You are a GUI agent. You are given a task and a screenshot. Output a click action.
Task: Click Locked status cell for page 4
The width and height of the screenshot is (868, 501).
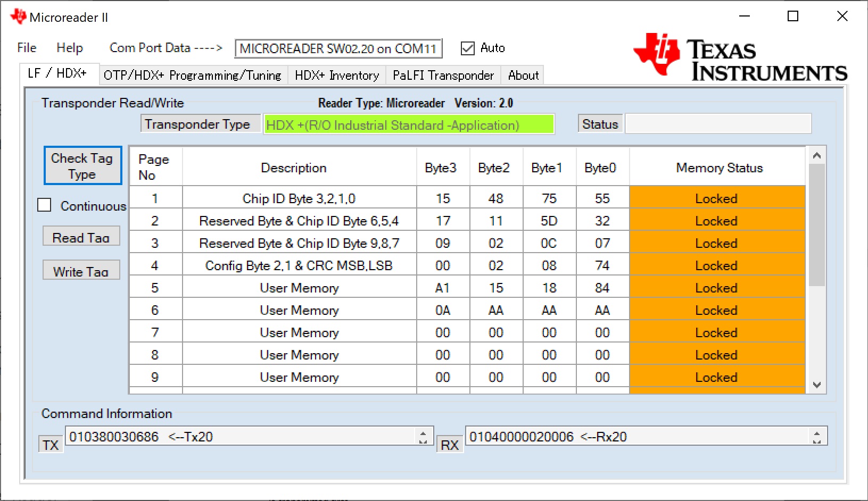(717, 265)
